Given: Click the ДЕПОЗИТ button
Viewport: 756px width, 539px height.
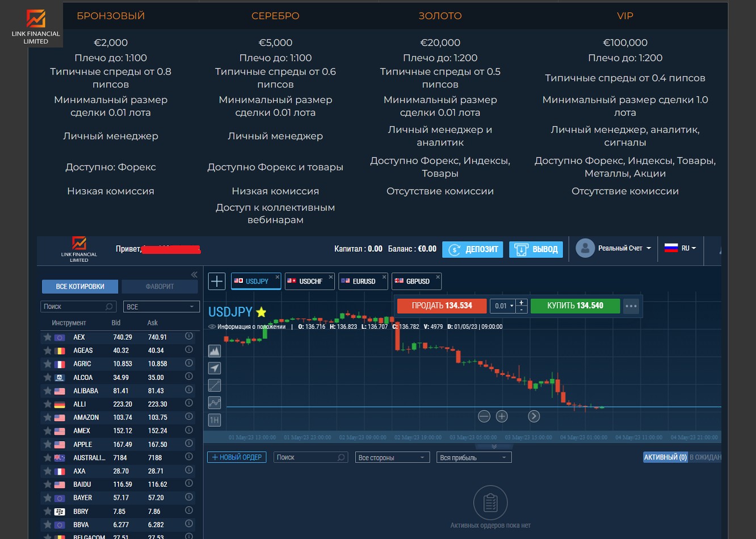Looking at the screenshot, I should click(x=473, y=249).
